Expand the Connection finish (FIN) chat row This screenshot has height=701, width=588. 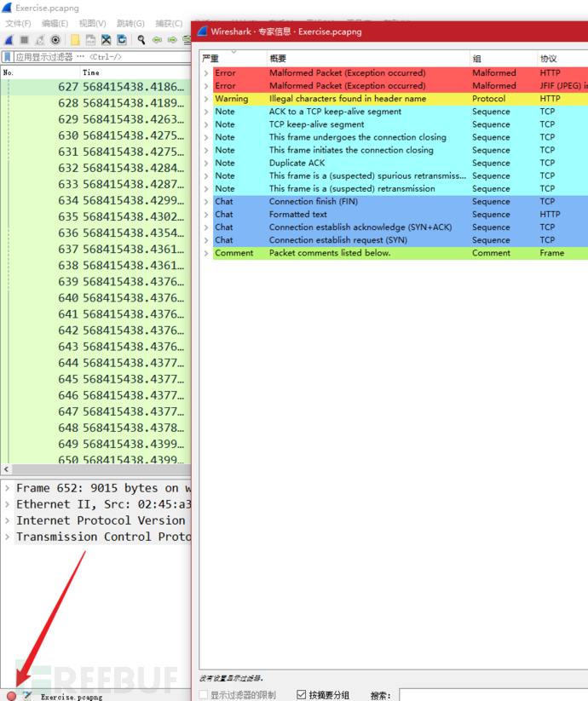tap(206, 202)
